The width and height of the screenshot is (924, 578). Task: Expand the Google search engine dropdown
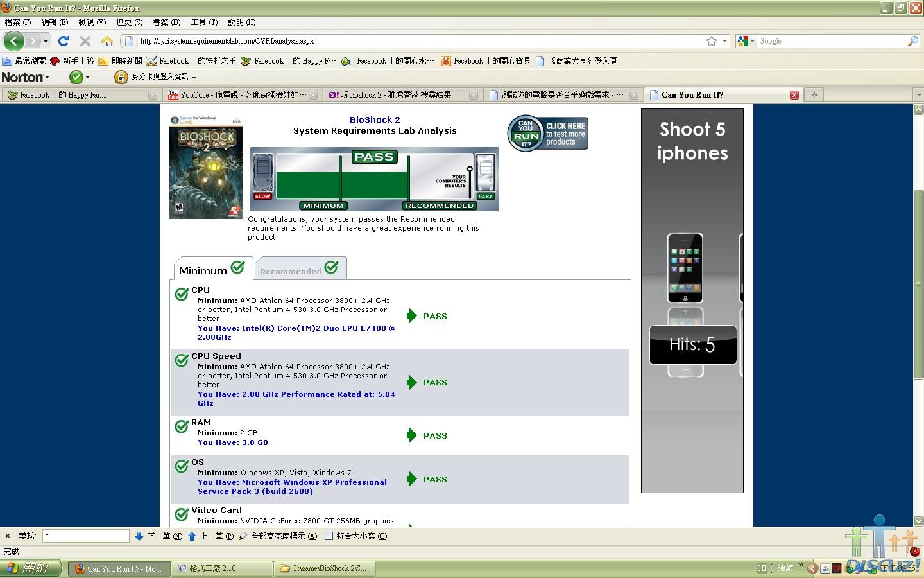pos(746,41)
